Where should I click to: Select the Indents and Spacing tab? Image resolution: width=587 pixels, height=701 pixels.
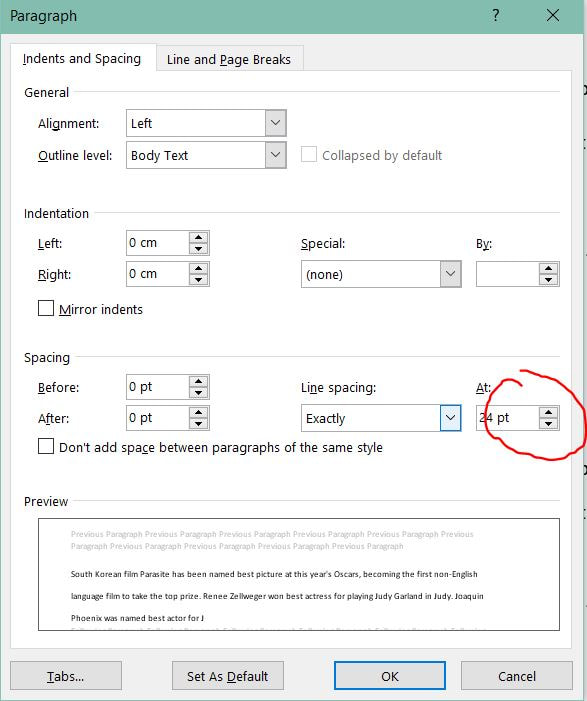(x=82, y=59)
